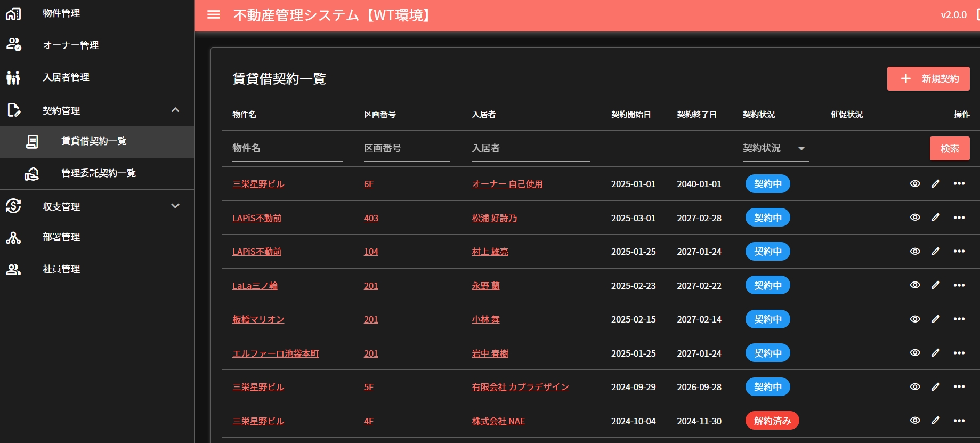Open more actions for 有限会社 カプラデザイン row
980x443 pixels.
(x=959, y=386)
